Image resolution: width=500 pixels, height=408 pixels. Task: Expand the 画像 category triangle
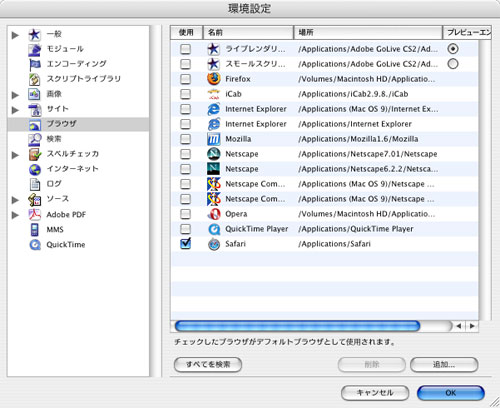[15, 95]
